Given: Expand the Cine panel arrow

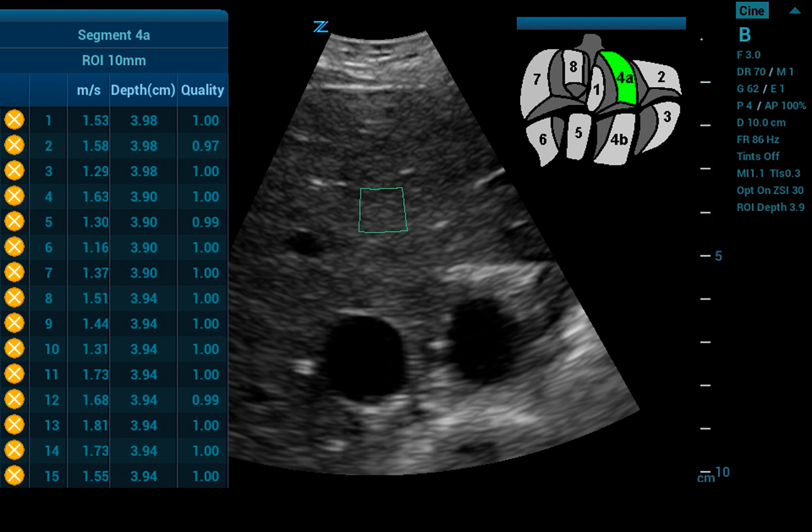Looking at the screenshot, I should pos(795,11).
